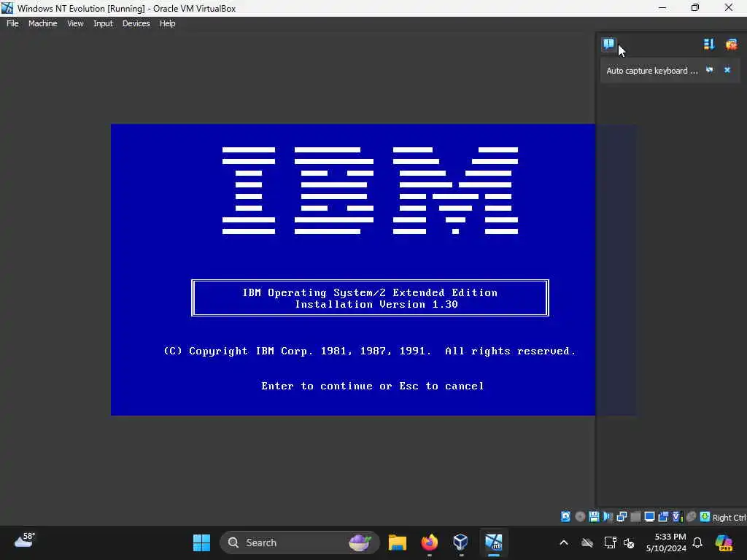This screenshot has width=747, height=560.
Task: Click the mouse integration status icon
Action: [x=691, y=517]
